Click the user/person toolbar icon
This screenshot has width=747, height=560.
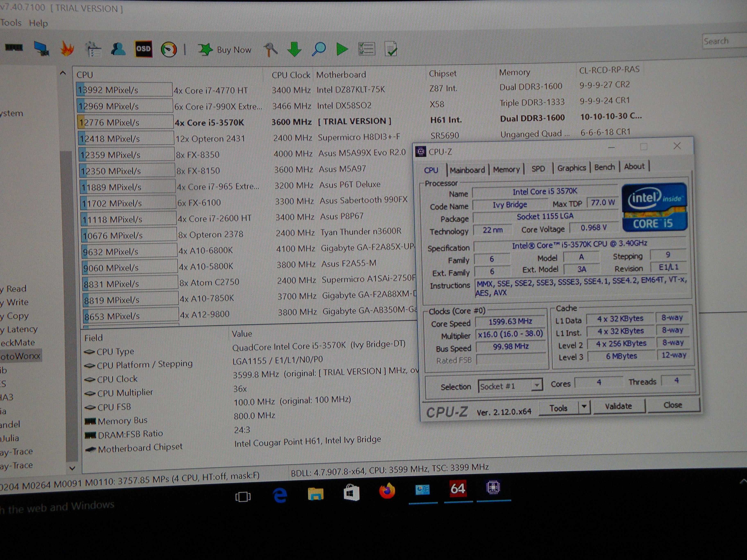click(118, 49)
